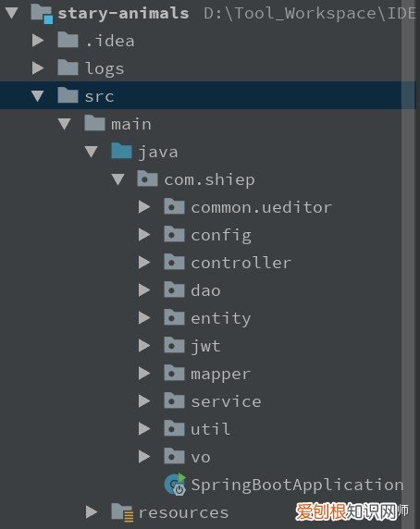The image size is (420, 529).
Task: Click the jwt package icon
Action: [174, 344]
